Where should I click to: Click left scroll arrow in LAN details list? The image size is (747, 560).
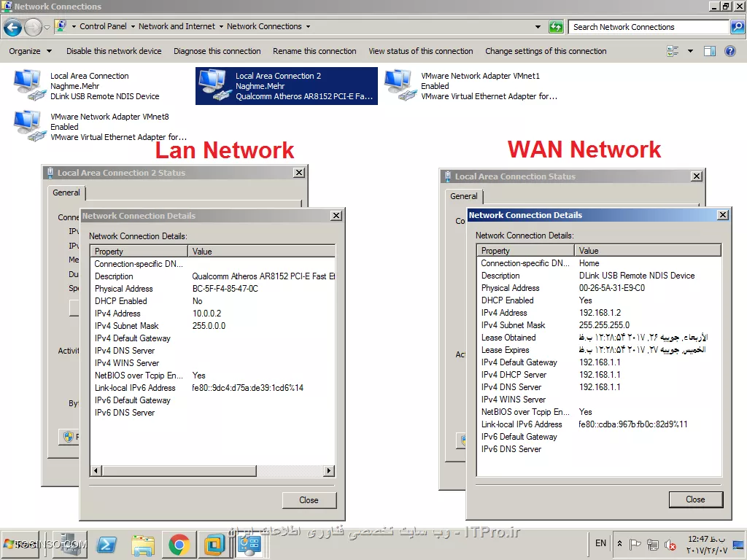coord(96,471)
